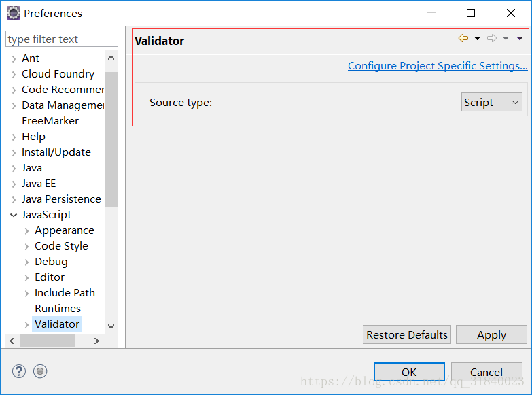Click the Restore Defaults button

(x=407, y=335)
